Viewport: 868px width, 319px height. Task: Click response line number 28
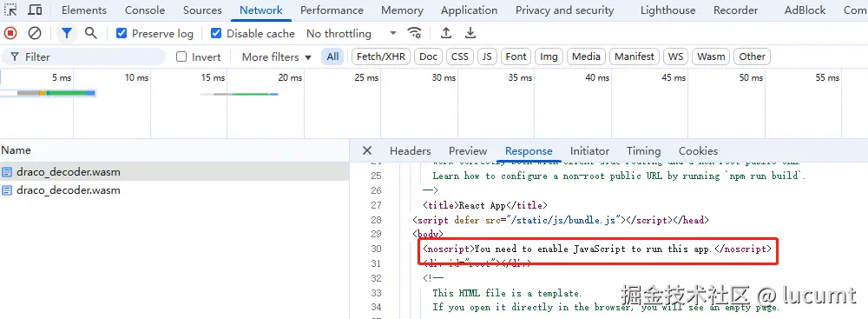tap(376, 220)
